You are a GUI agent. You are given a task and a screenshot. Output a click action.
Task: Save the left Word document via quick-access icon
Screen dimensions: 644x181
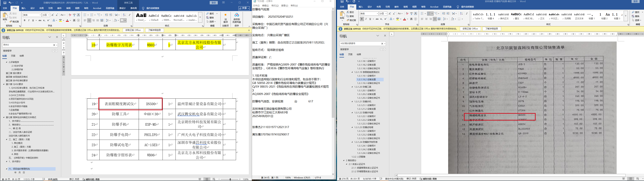click(5, 2)
